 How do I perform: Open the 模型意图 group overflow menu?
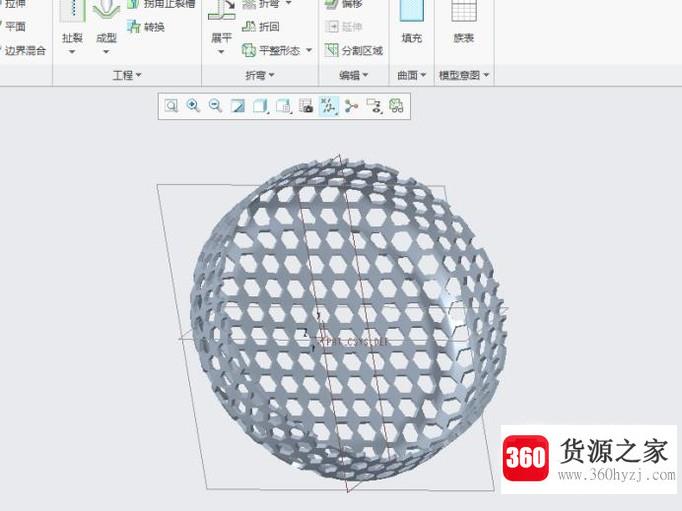[464, 75]
